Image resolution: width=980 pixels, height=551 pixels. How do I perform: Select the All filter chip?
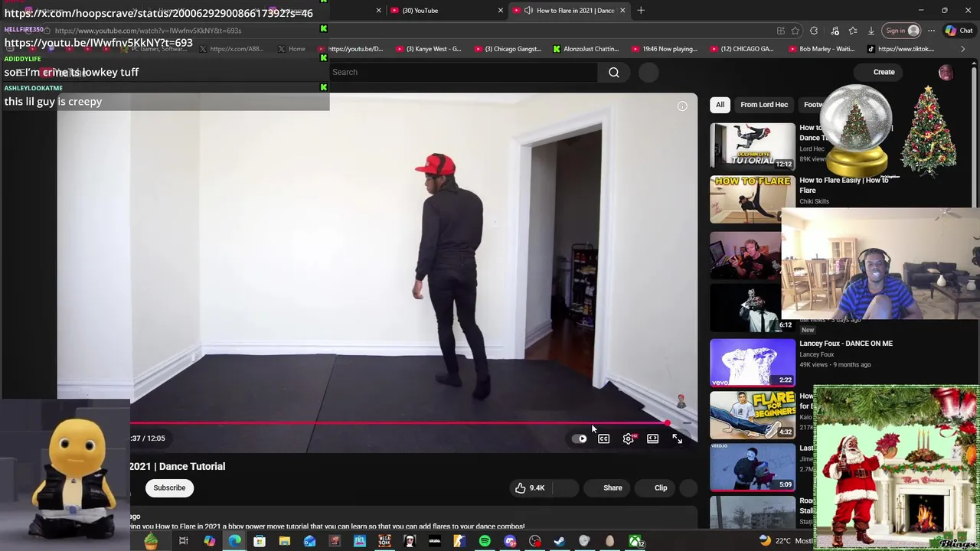(720, 104)
